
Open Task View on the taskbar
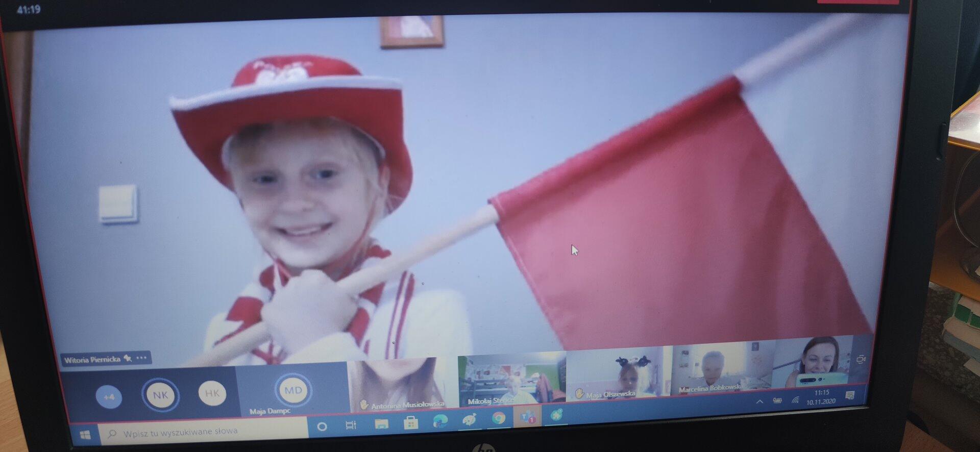[x=351, y=424]
